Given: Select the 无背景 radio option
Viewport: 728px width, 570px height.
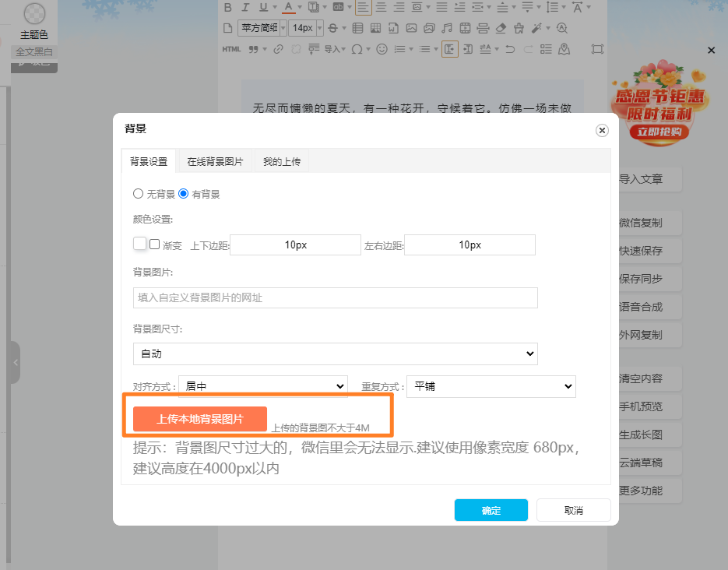Looking at the screenshot, I should tap(138, 194).
